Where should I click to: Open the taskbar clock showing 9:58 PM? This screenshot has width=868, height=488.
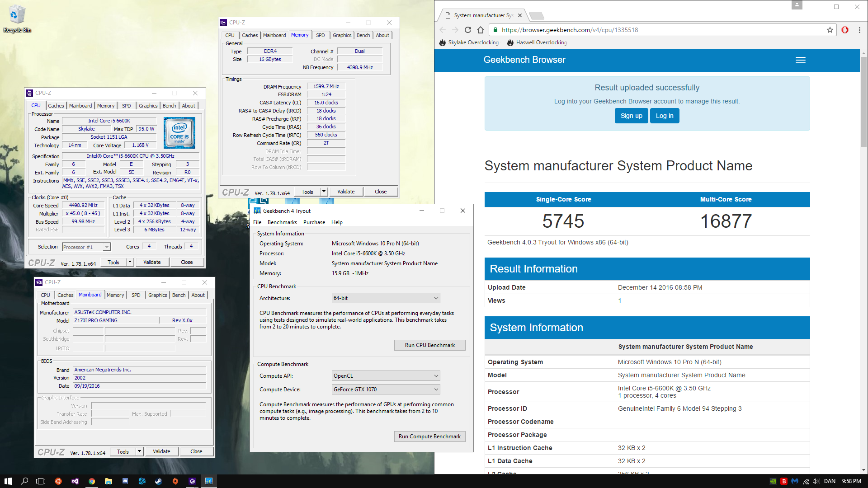click(x=851, y=481)
